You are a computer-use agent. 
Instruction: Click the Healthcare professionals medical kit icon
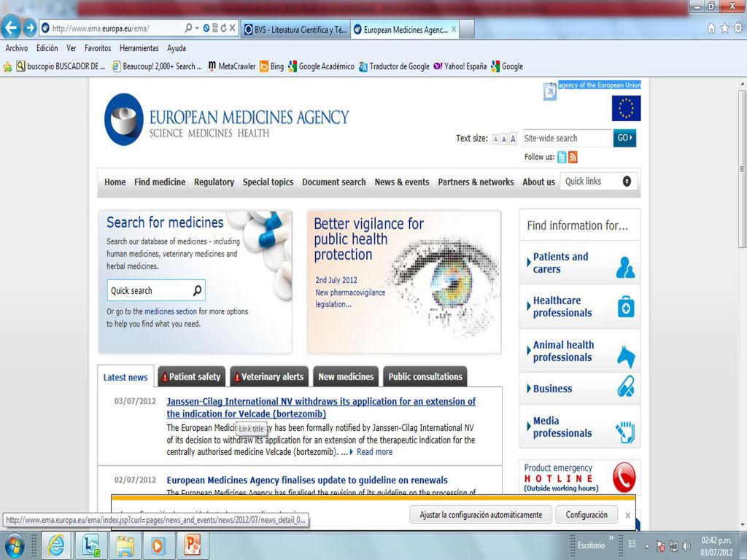[626, 307]
